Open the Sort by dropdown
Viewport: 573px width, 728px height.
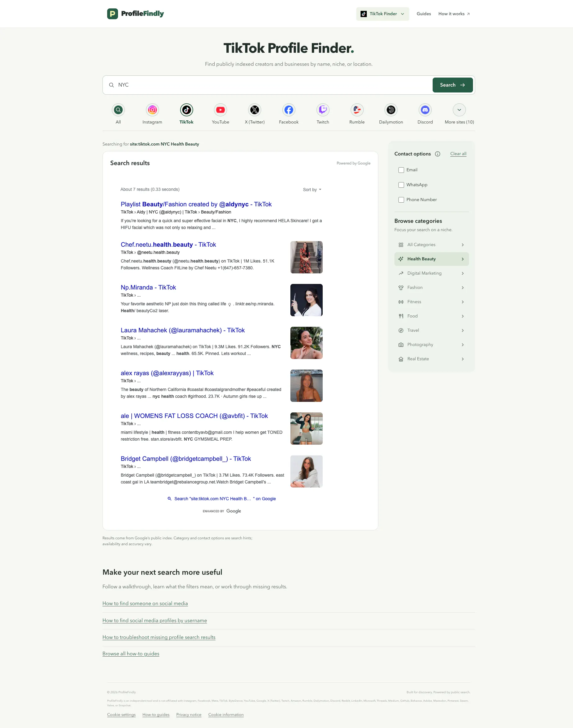(312, 190)
